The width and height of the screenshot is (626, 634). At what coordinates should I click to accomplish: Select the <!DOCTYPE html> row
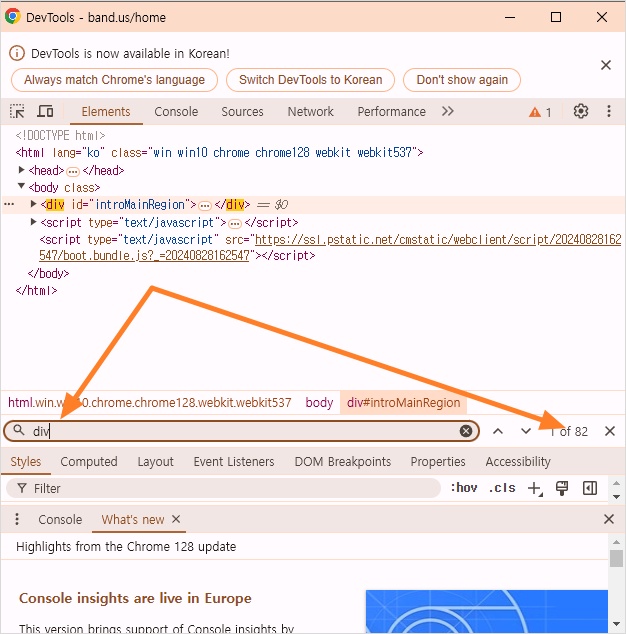(61, 135)
